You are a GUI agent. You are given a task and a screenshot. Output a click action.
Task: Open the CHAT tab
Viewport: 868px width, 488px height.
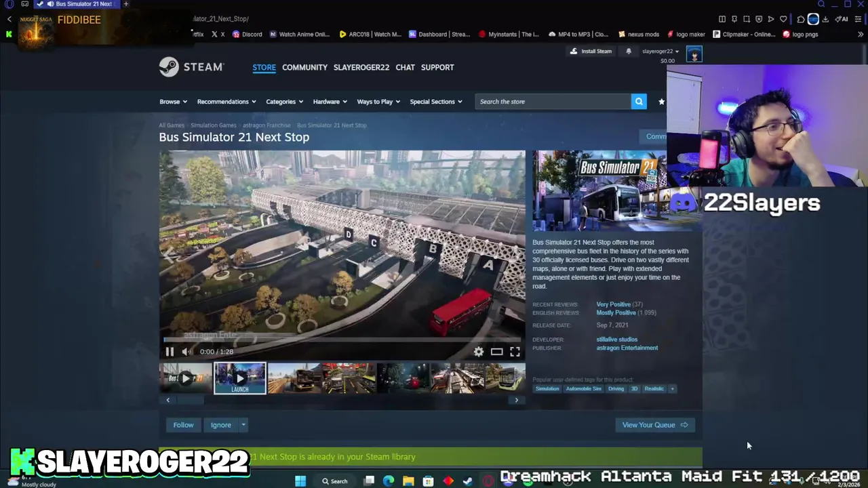[405, 67]
